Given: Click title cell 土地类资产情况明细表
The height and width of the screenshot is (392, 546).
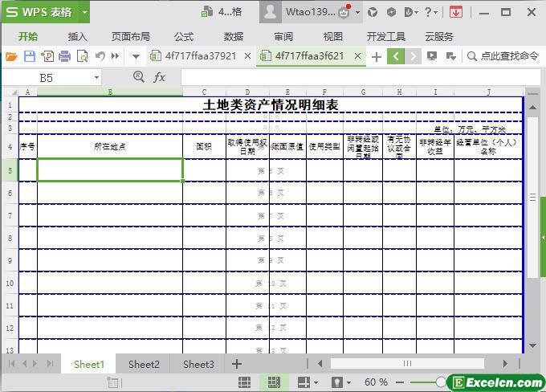Looking at the screenshot, I should click(x=271, y=105).
